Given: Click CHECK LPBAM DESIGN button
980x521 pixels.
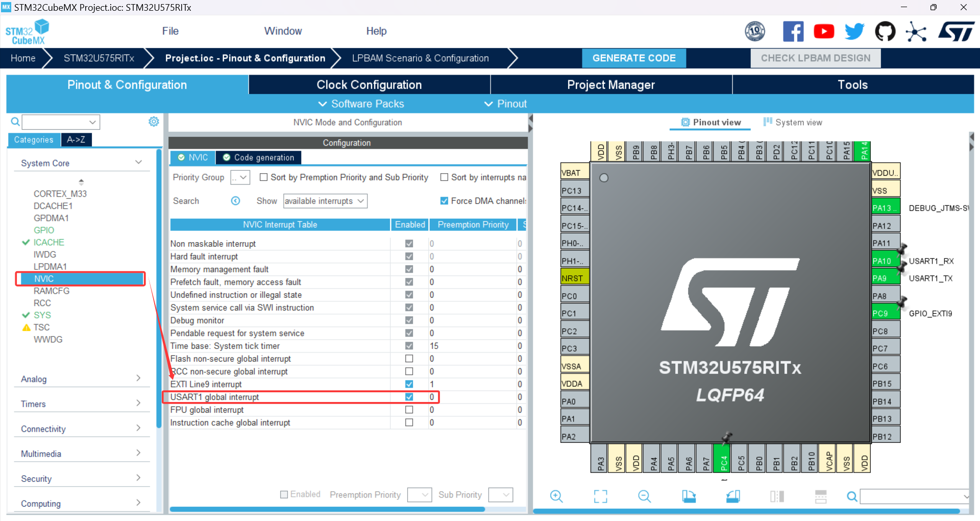Looking at the screenshot, I should [x=816, y=58].
